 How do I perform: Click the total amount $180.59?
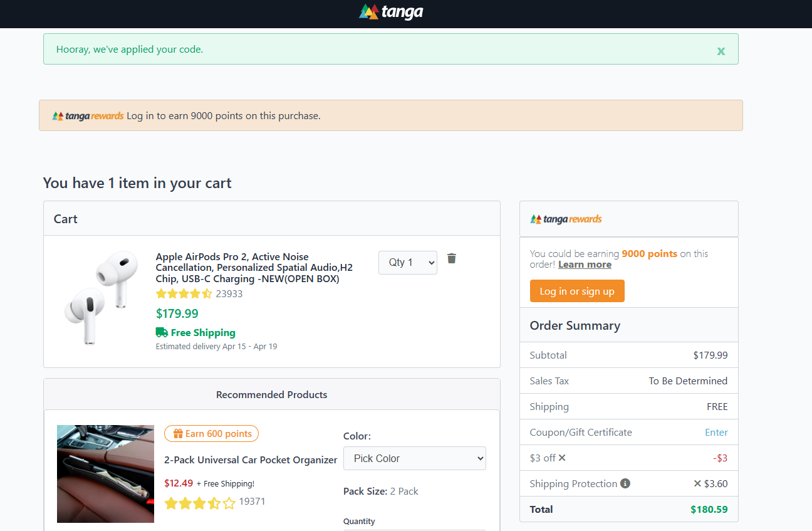(709, 509)
